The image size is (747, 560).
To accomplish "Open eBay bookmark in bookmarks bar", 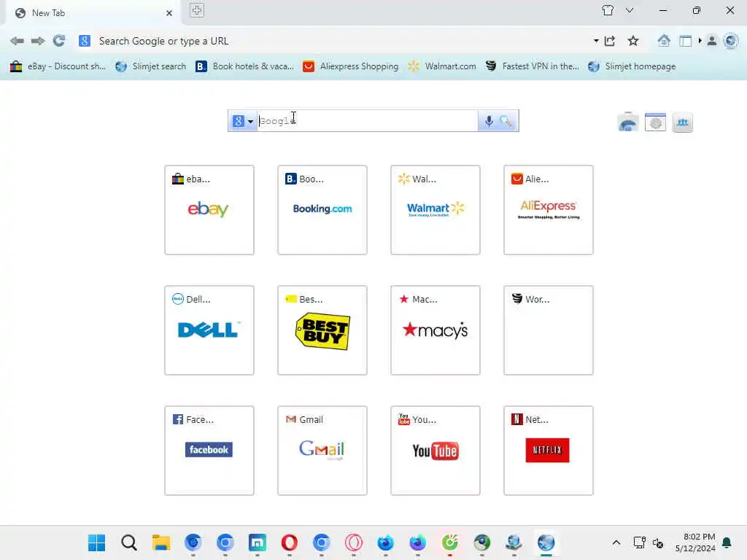I will click(x=58, y=66).
